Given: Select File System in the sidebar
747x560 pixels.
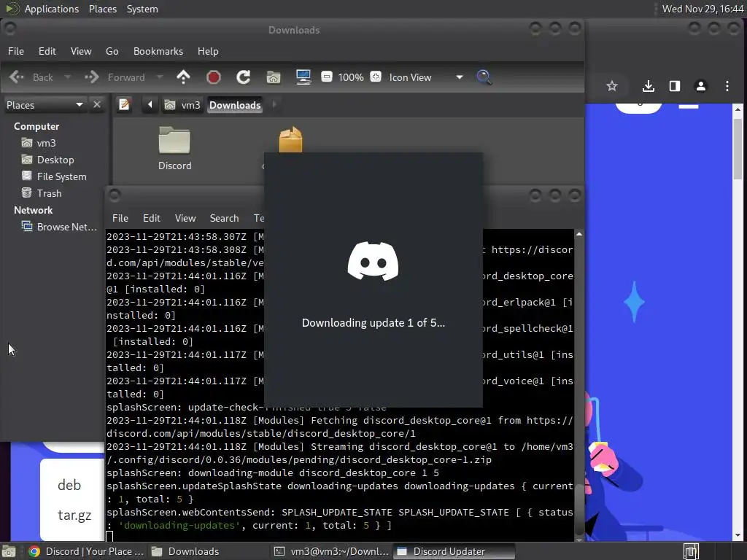Looking at the screenshot, I should coord(54,176).
